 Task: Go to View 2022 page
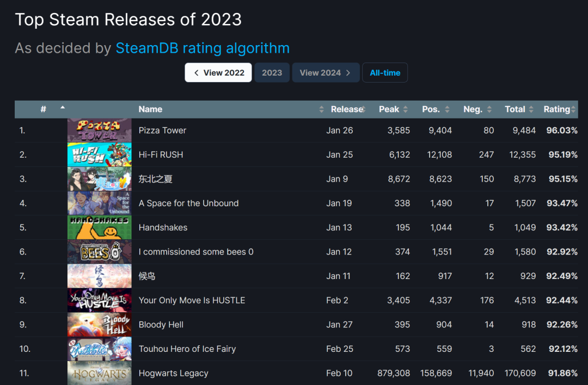tap(218, 73)
